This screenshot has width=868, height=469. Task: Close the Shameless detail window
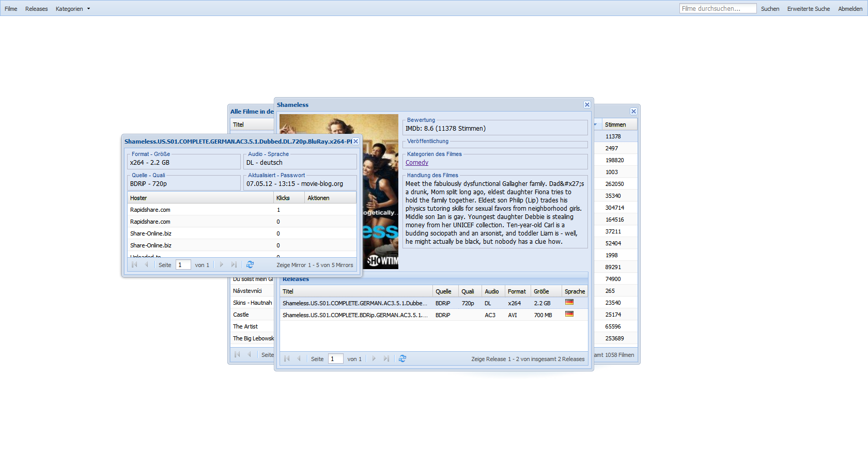(x=587, y=105)
